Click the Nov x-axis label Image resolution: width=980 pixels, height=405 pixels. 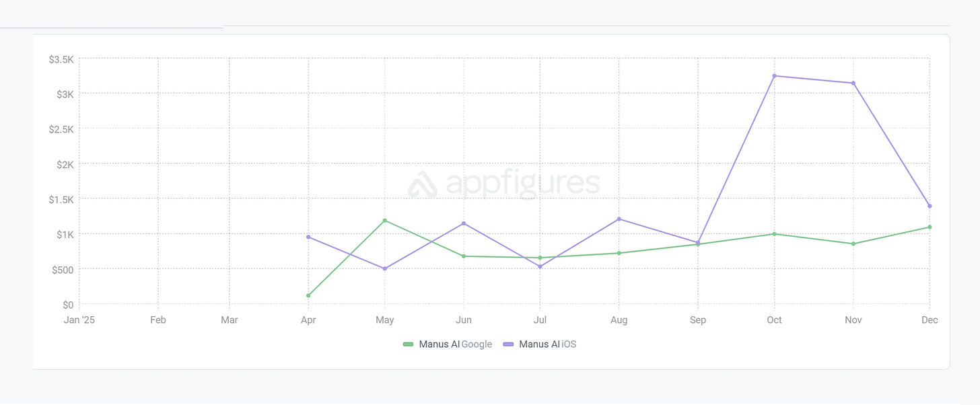[853, 320]
